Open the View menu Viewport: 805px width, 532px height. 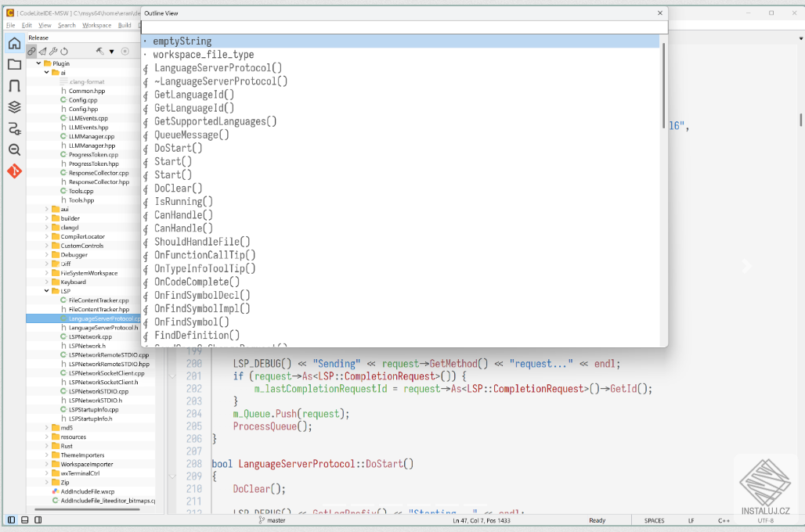45,25
